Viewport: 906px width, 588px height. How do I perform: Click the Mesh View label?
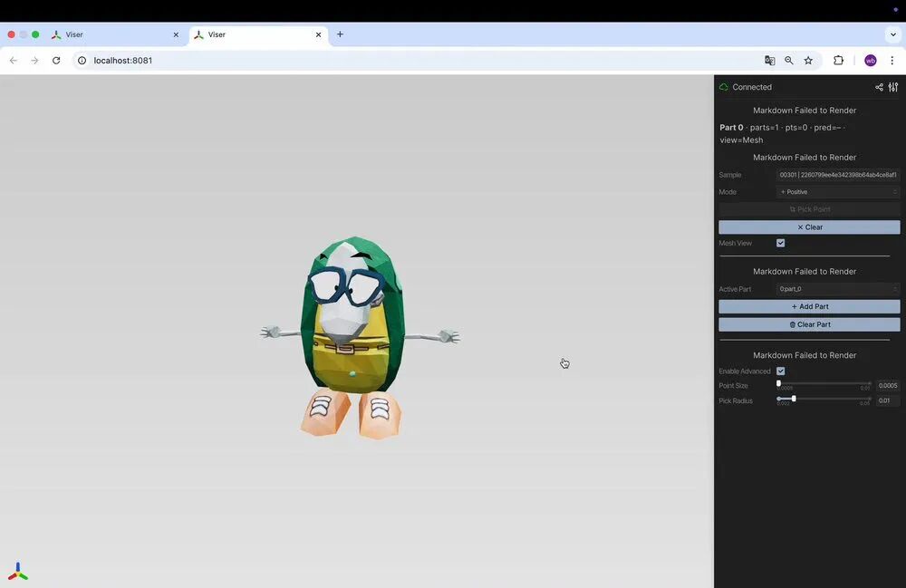[x=735, y=243]
